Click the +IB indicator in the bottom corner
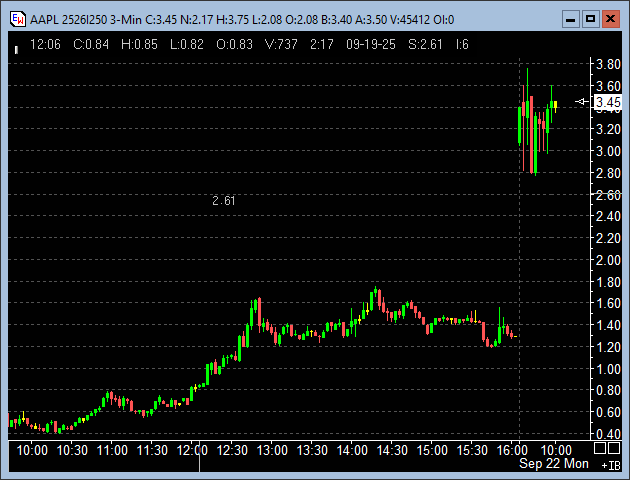 pyautogui.click(x=608, y=465)
